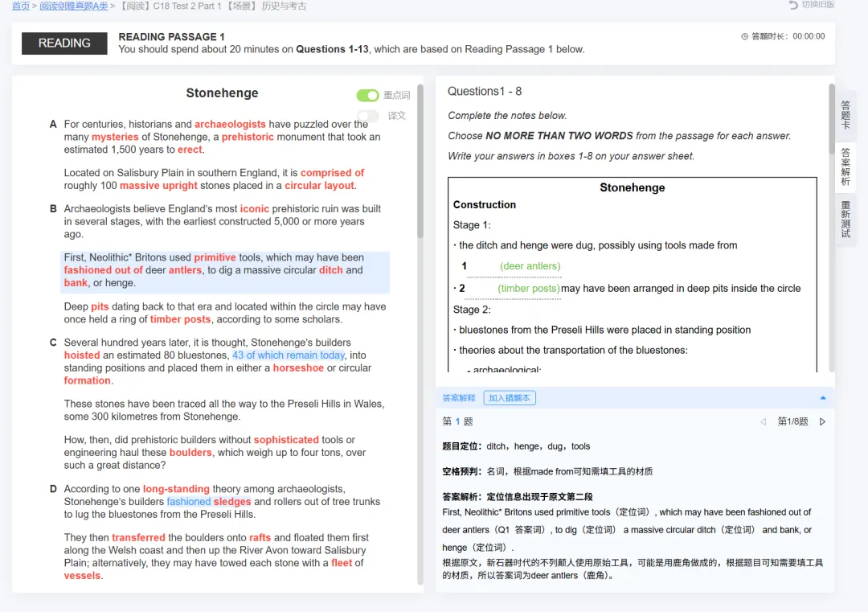Viewport: 868px width, 612px height.
Task: Open the 阅读剑雅真题A类 breadcrumb link
Action: [x=74, y=6]
